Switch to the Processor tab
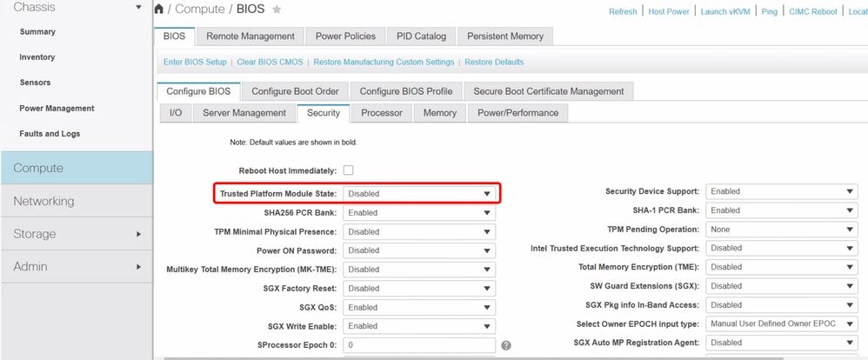Screen dimensions: 868x360 382,113
